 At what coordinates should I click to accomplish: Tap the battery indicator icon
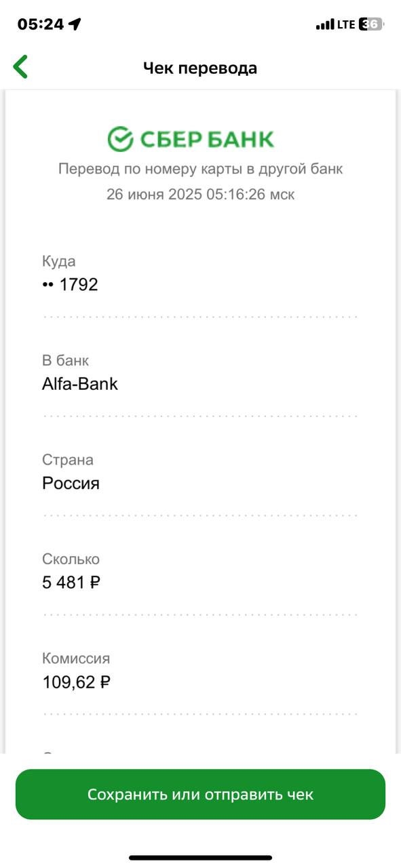point(371,24)
